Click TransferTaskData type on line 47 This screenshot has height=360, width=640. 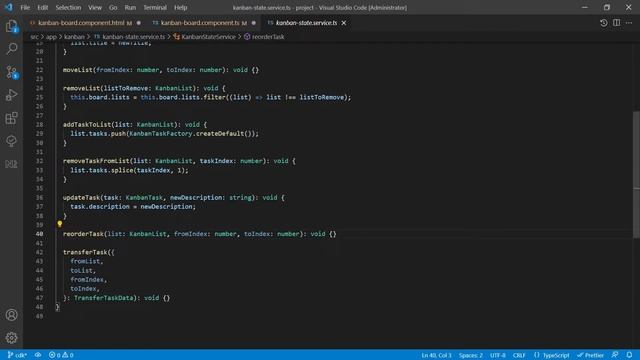[x=104, y=298]
